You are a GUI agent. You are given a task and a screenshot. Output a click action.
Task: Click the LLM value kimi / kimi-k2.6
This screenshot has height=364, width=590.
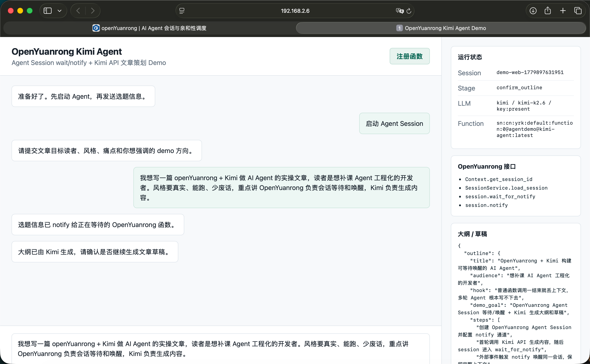coord(524,106)
